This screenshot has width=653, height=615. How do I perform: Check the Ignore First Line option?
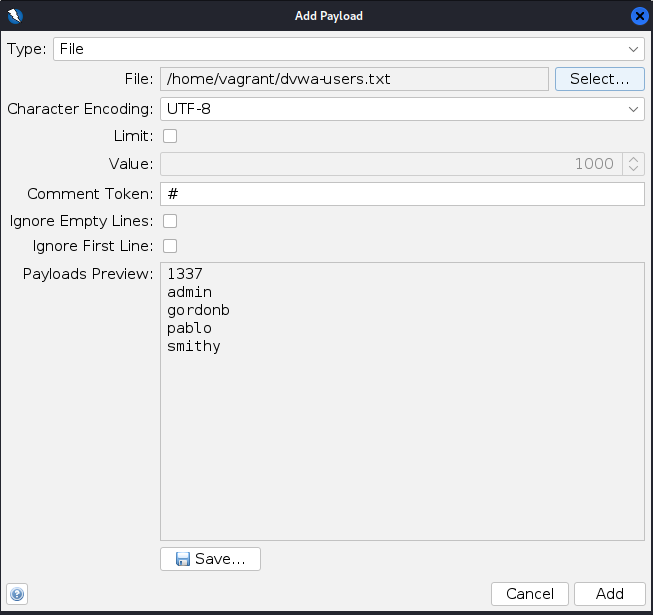click(170, 246)
